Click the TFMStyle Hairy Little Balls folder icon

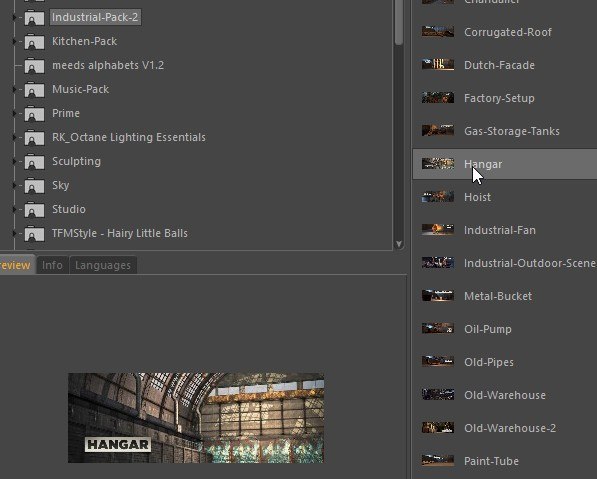tap(34, 233)
